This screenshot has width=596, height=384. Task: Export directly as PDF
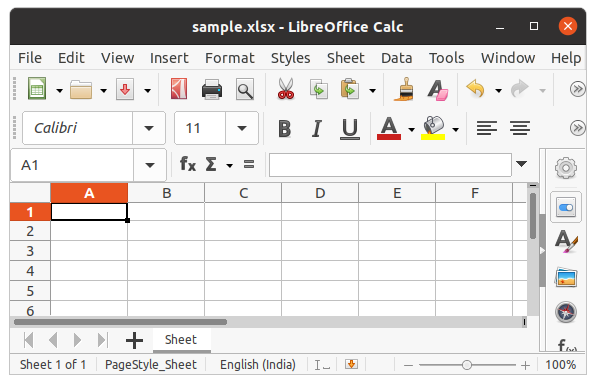[179, 89]
